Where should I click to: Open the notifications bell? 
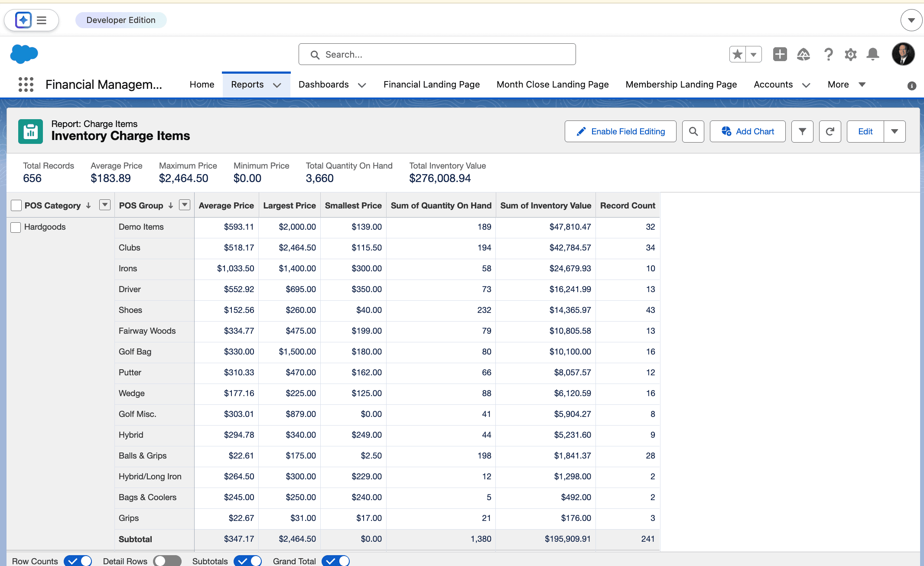[873, 54]
